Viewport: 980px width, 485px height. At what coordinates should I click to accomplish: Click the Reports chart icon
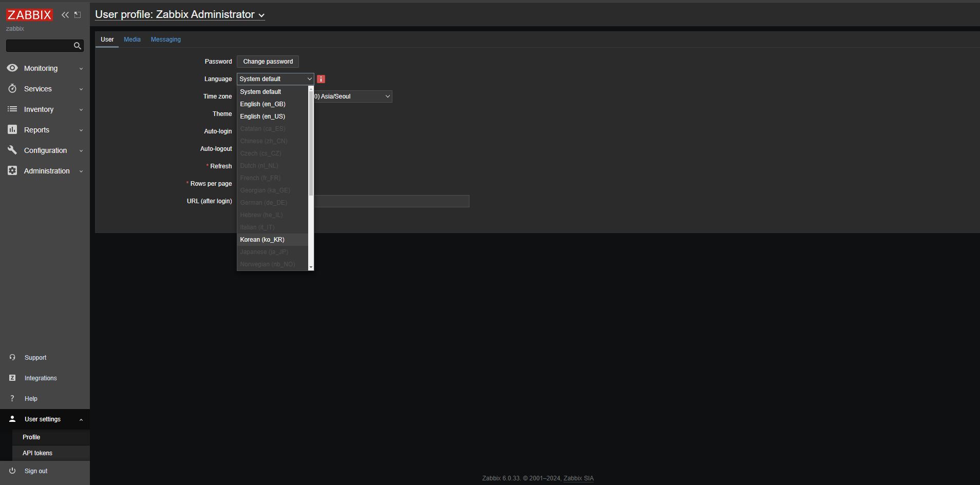[x=12, y=129]
